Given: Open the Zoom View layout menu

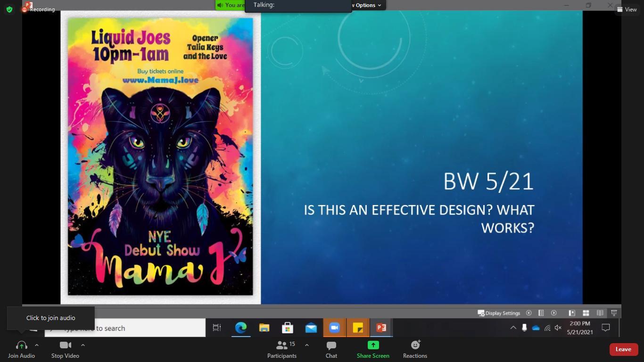Looking at the screenshot, I should point(627,9).
